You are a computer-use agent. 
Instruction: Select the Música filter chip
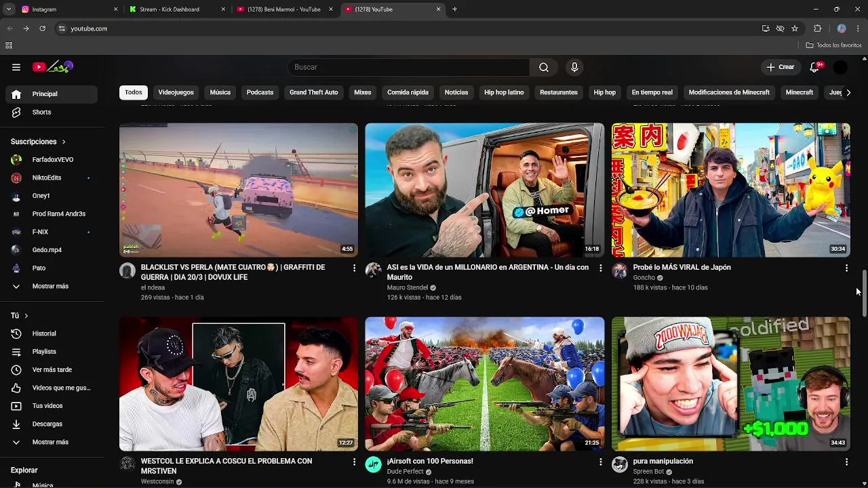(220, 92)
